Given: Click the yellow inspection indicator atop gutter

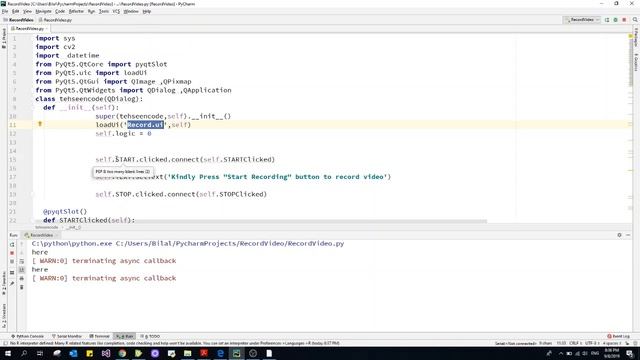Looking at the screenshot, I should pyautogui.click(x=630, y=36).
